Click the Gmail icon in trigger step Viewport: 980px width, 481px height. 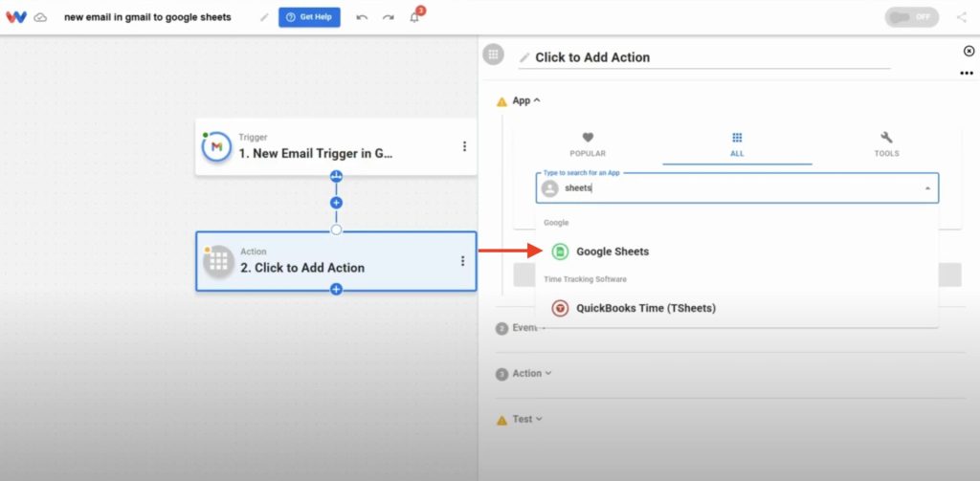[x=216, y=147]
